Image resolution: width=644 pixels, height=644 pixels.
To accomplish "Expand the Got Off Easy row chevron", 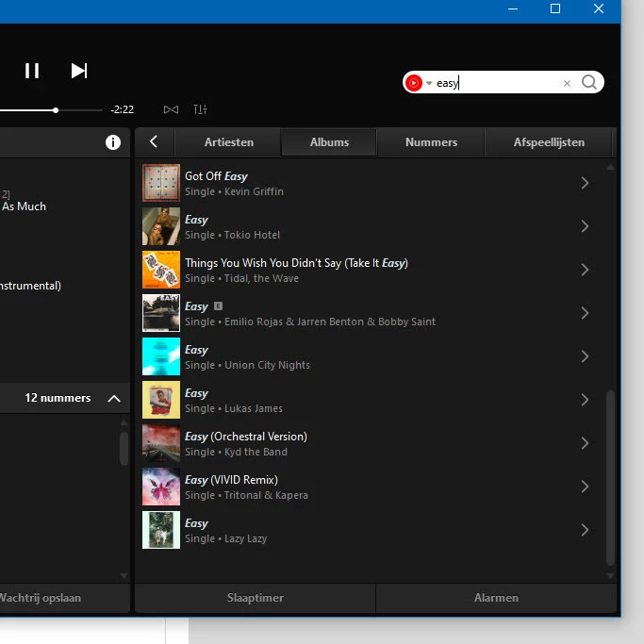I will (x=585, y=183).
